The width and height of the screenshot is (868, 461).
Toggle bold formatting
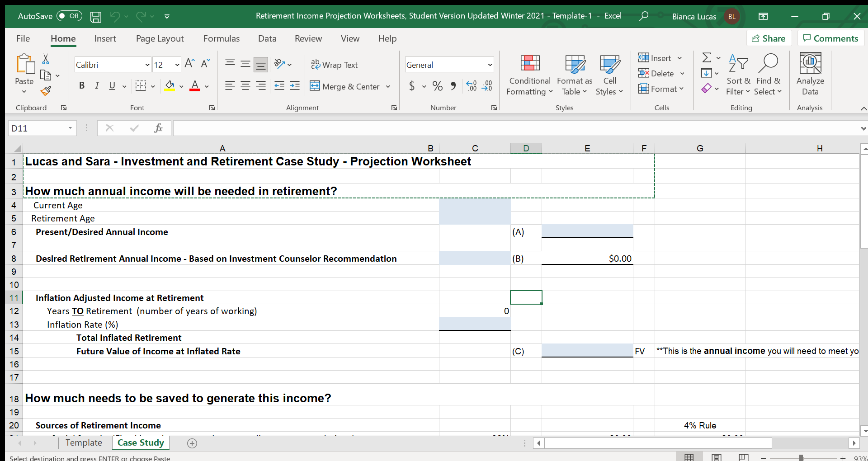pyautogui.click(x=82, y=86)
